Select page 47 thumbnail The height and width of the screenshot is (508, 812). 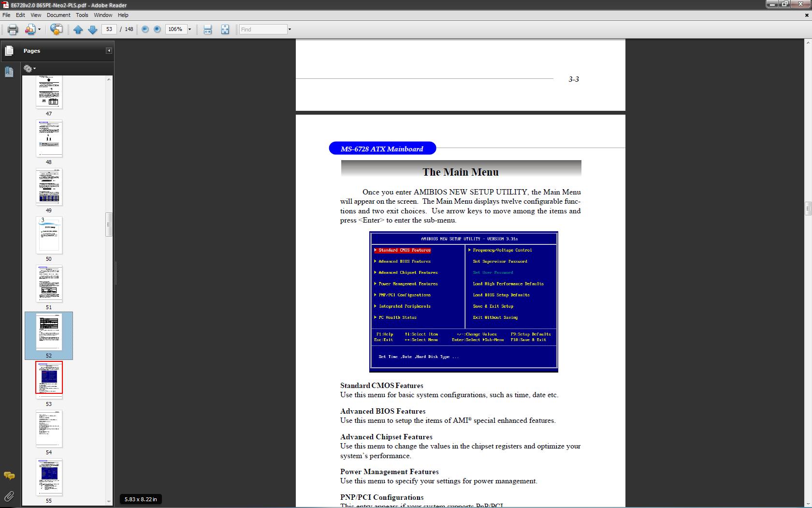coord(49,92)
